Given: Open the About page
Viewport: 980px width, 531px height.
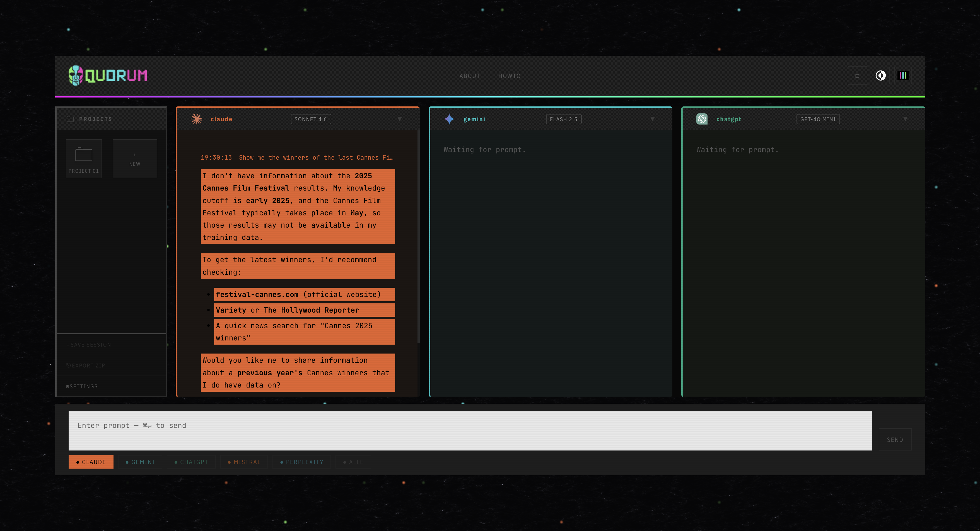Looking at the screenshot, I should pos(469,76).
